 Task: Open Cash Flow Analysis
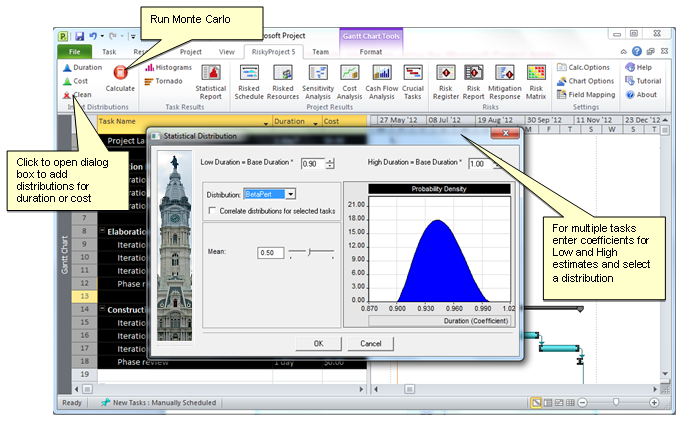[381, 83]
